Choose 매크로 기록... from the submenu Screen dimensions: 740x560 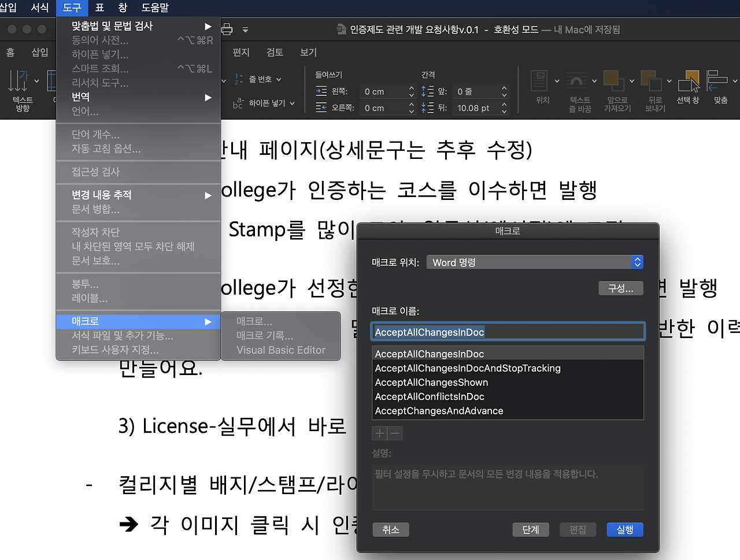(255, 336)
